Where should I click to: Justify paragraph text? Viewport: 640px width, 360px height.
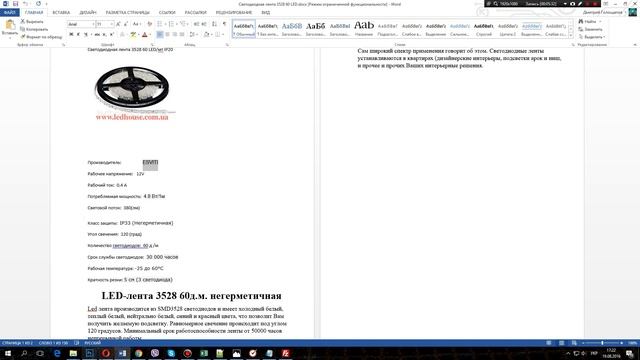(182, 35)
